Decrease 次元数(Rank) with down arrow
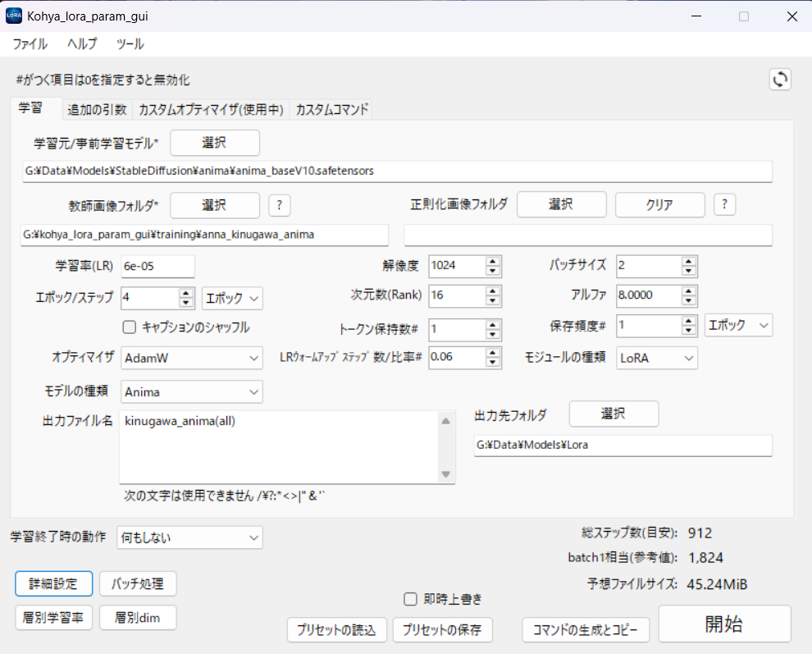This screenshot has width=812, height=654. (x=493, y=300)
